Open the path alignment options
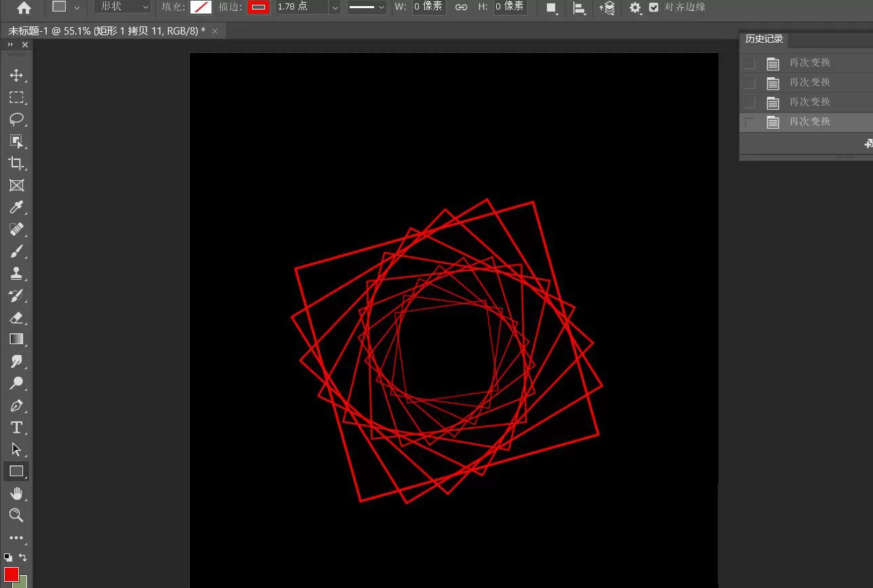Screen dimensions: 873x588 pyautogui.click(x=580, y=7)
